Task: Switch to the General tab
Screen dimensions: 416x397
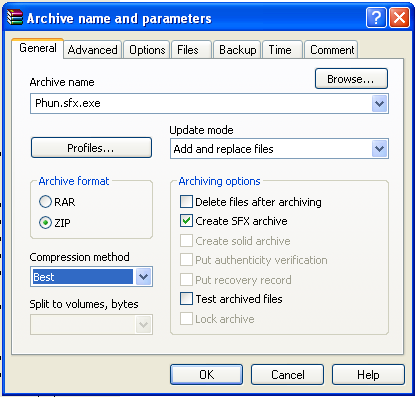Action: [x=38, y=48]
